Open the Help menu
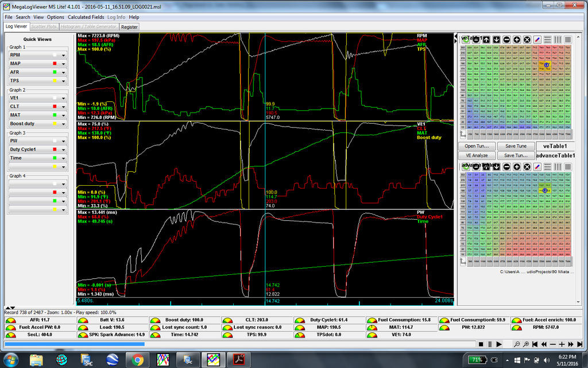Viewport: 588px width, 368px height. 134,17
